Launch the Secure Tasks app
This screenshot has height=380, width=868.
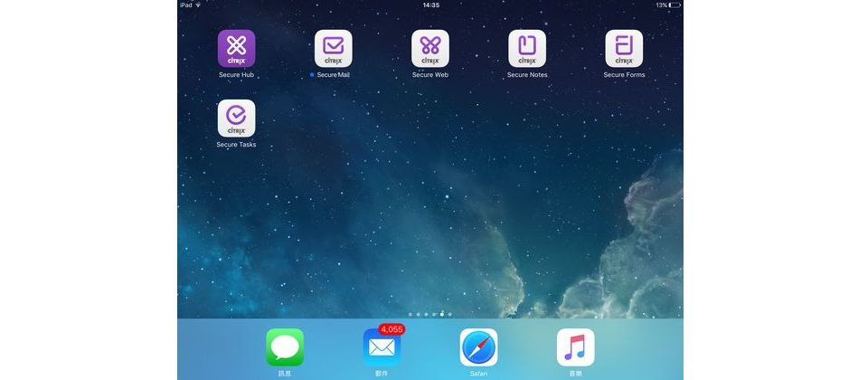[x=236, y=119]
